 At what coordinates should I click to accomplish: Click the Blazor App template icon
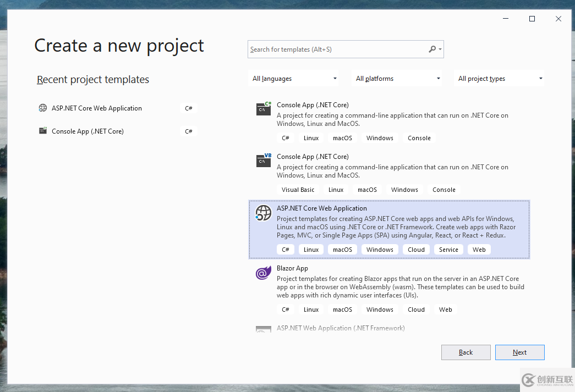coord(264,273)
